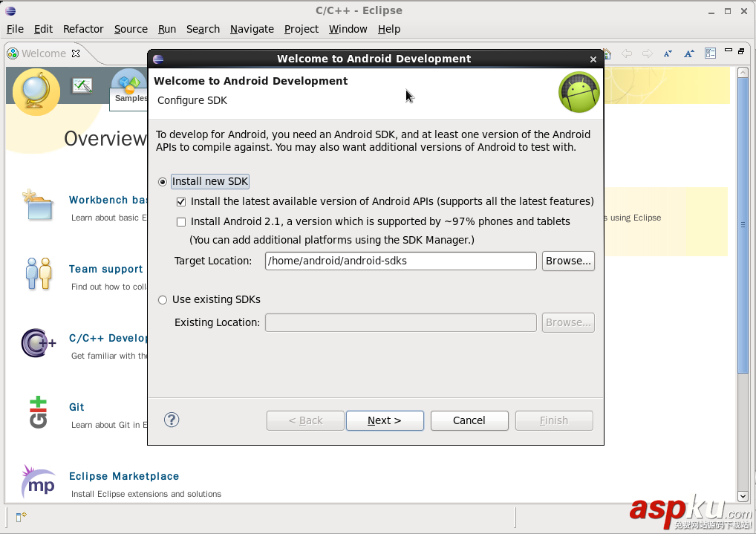Click the Magnify font size icon
Image resolution: width=756 pixels, height=534 pixels.
tap(689, 53)
